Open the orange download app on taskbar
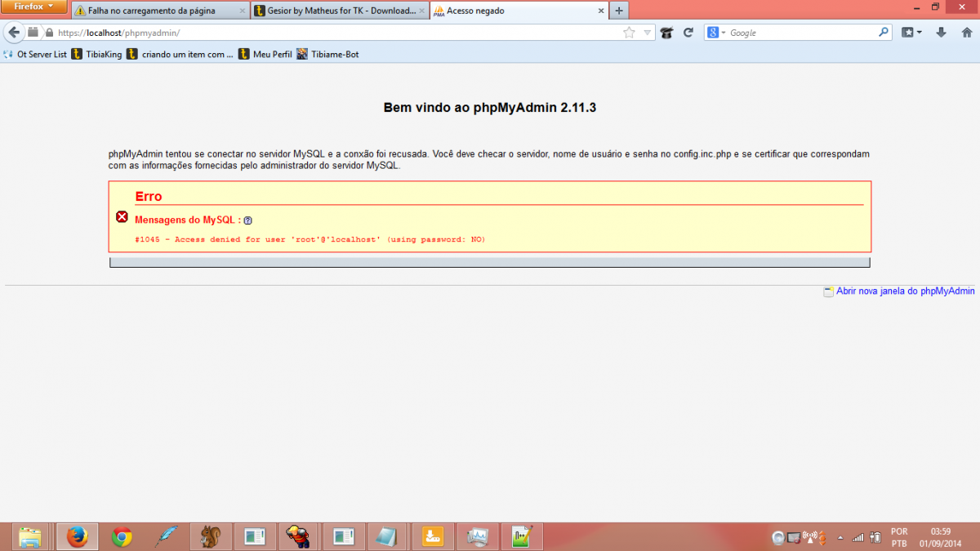 433,536
